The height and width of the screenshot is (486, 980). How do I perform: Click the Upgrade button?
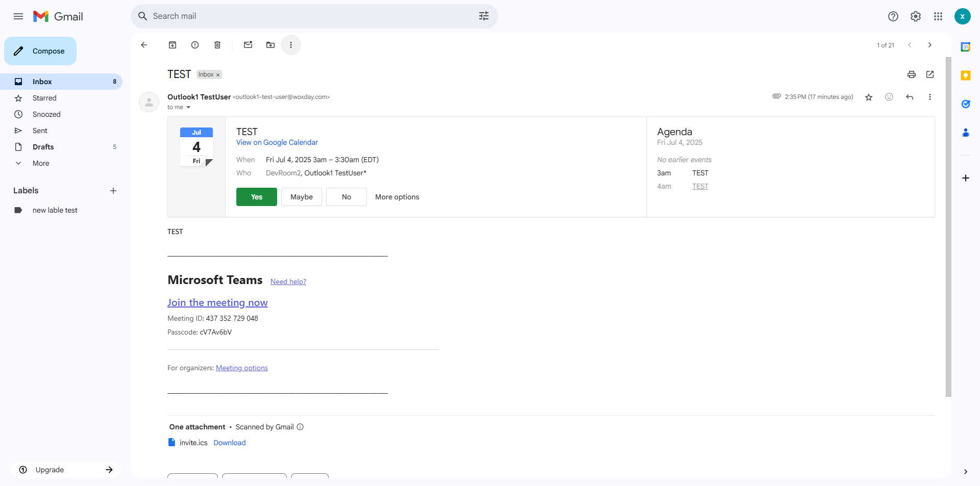click(65, 470)
